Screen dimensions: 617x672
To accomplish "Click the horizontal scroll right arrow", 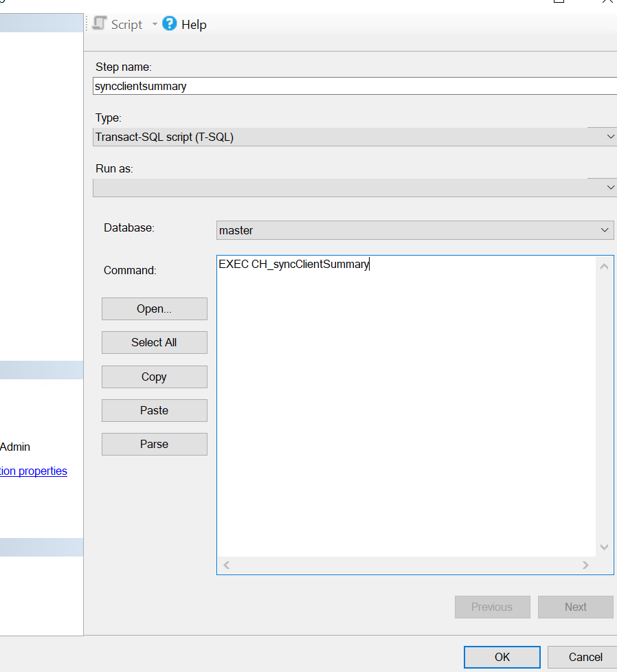I will 585,565.
